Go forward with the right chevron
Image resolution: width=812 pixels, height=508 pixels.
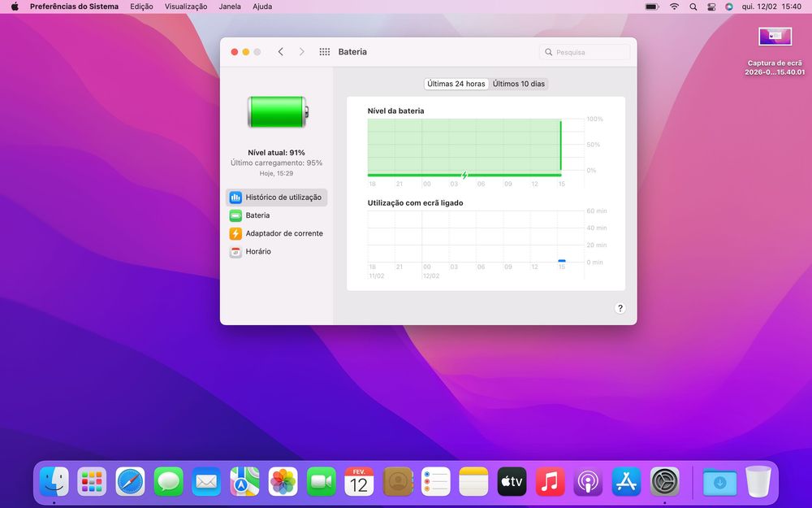tap(301, 52)
